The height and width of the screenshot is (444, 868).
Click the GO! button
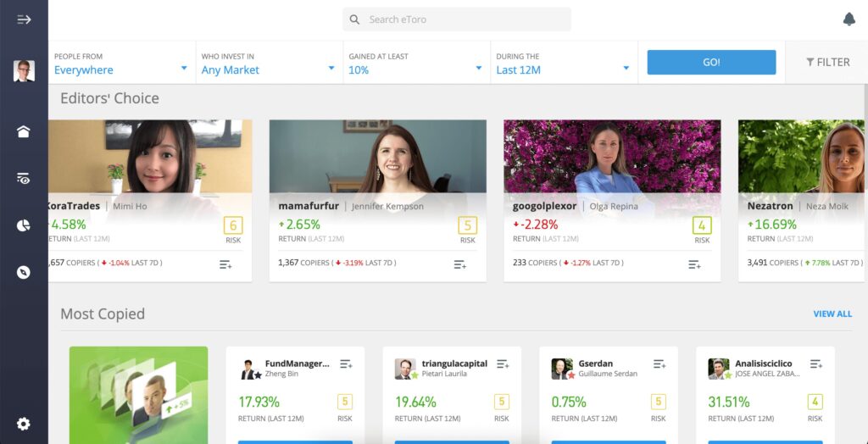coord(711,62)
